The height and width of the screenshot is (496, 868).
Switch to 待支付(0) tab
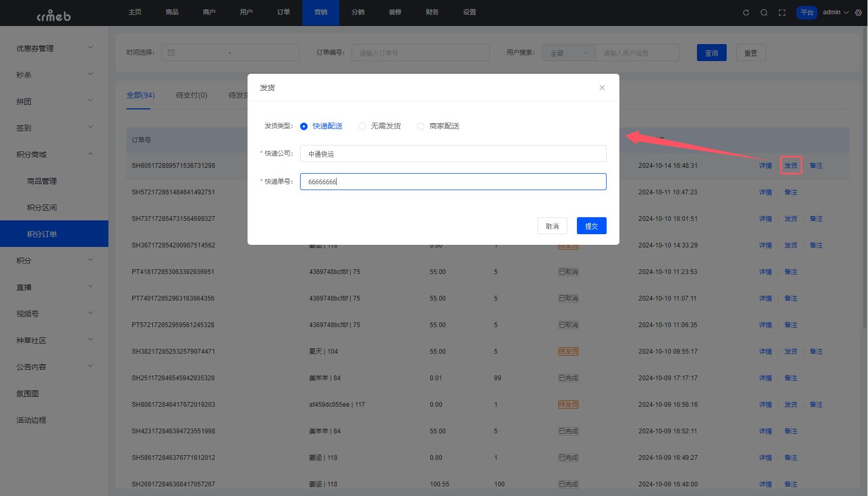[191, 95]
